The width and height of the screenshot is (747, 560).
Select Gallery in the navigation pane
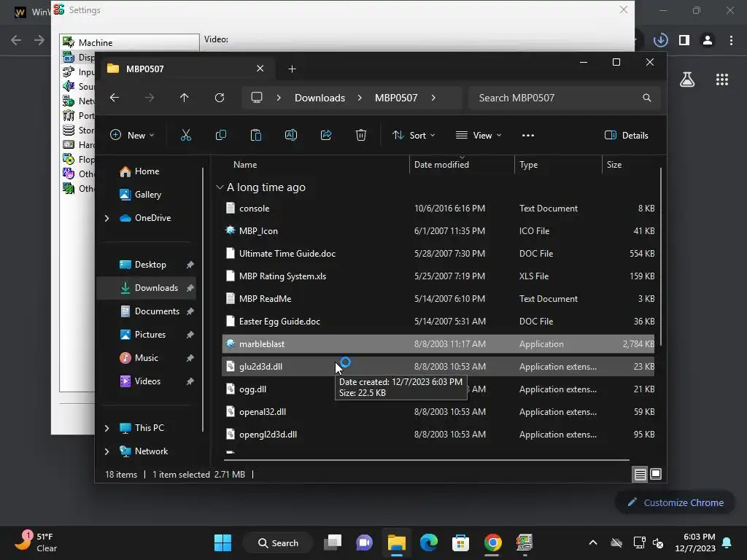[147, 195]
